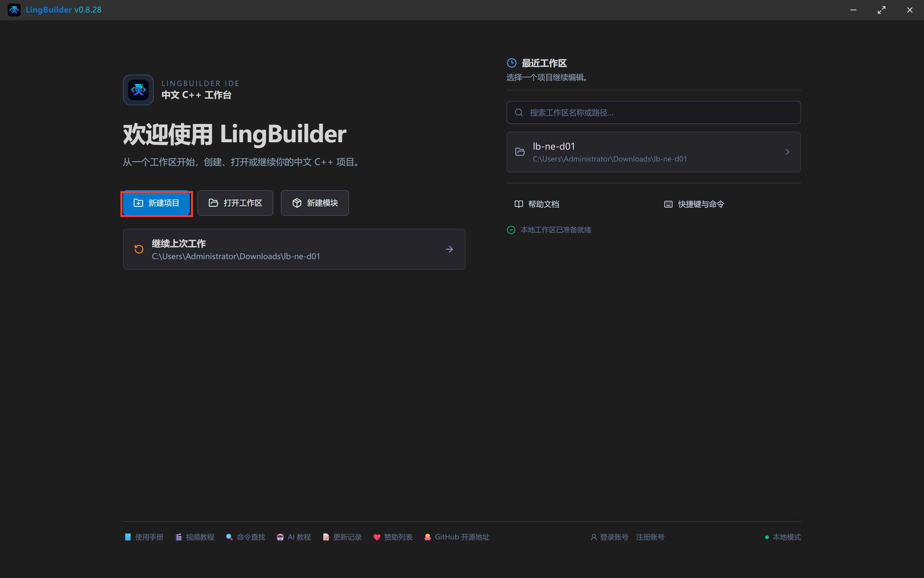Click the chevron on the lb-ne-d01 entry

click(787, 152)
